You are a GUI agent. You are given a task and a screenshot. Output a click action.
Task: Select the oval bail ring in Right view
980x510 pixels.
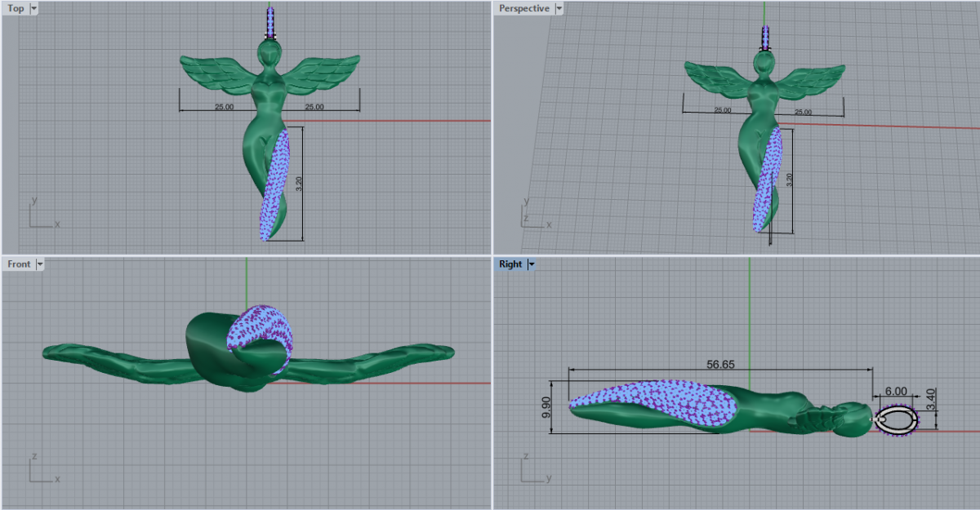896,420
